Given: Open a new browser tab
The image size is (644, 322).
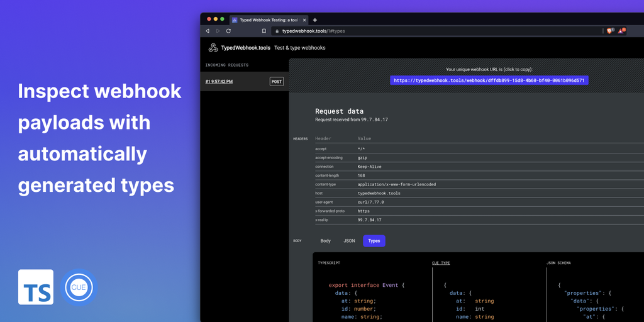Looking at the screenshot, I should tap(315, 20).
